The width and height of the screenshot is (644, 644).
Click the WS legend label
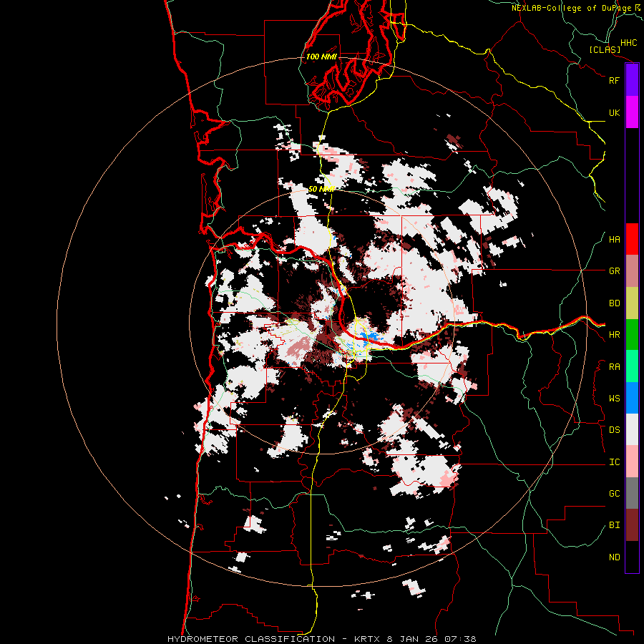pos(614,399)
